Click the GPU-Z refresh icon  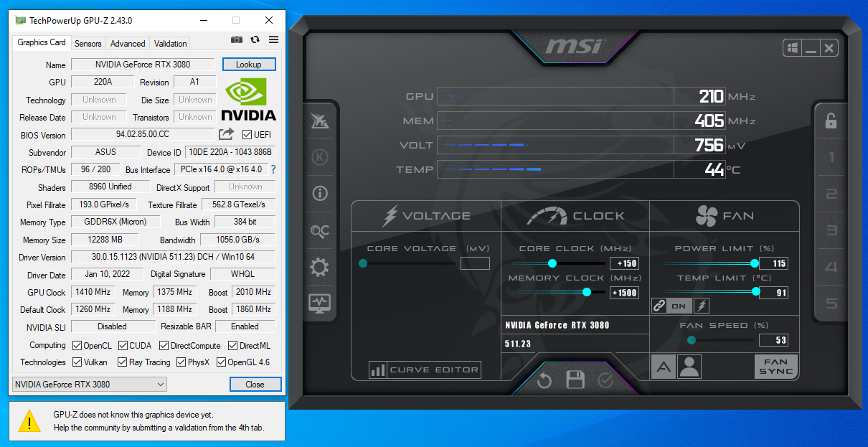click(x=255, y=39)
